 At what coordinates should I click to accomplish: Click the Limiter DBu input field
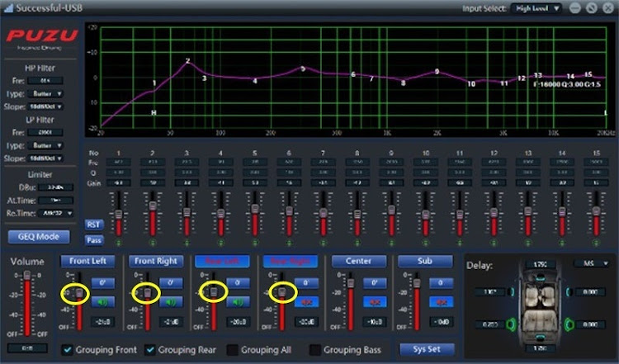click(x=56, y=187)
